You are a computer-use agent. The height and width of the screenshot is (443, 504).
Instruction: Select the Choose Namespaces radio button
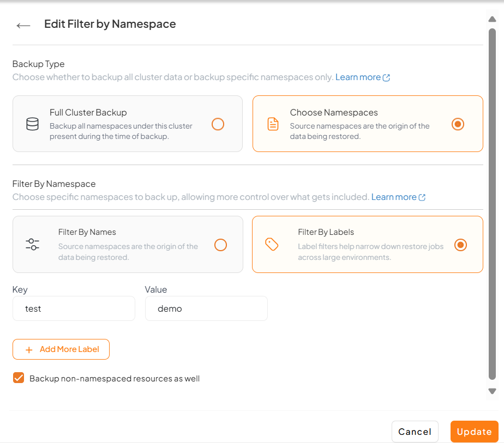458,124
